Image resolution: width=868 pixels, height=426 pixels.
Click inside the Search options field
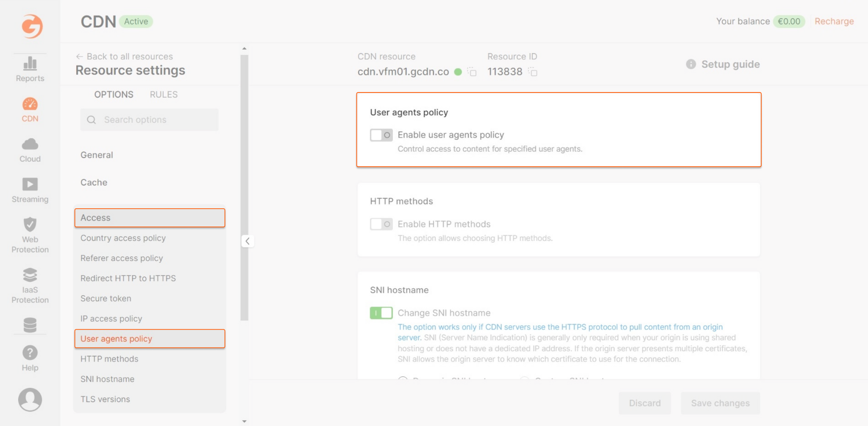150,120
